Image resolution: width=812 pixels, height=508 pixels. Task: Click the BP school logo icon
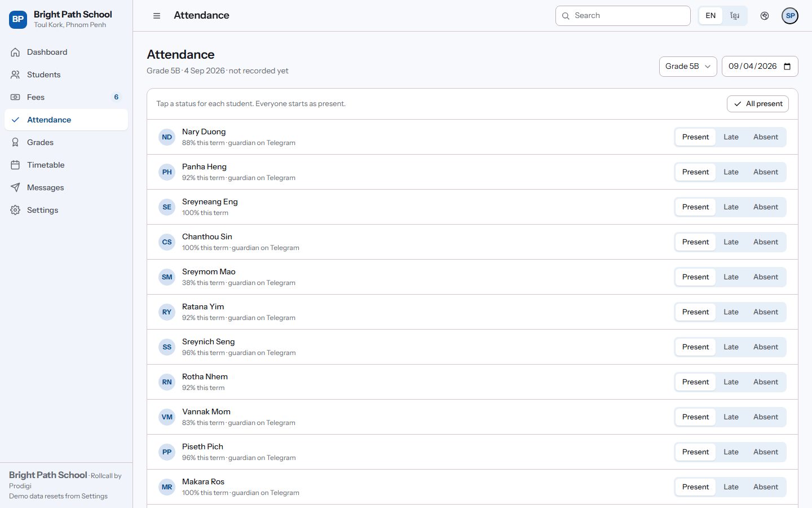coord(18,19)
